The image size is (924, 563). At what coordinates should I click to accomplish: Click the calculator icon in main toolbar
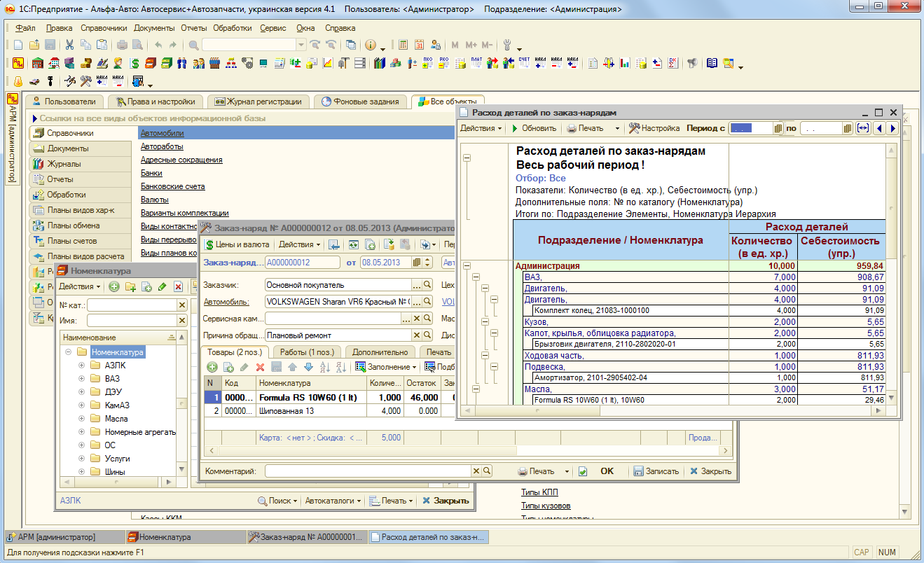[x=404, y=45]
